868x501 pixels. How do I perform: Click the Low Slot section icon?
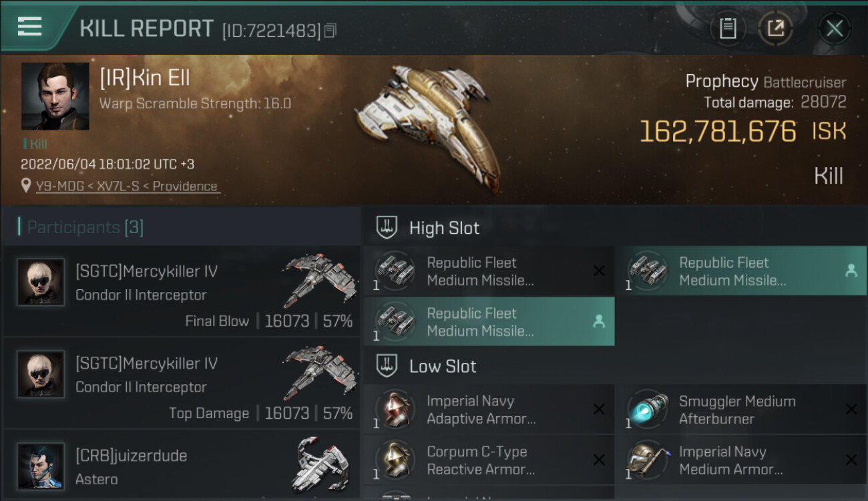click(x=387, y=365)
